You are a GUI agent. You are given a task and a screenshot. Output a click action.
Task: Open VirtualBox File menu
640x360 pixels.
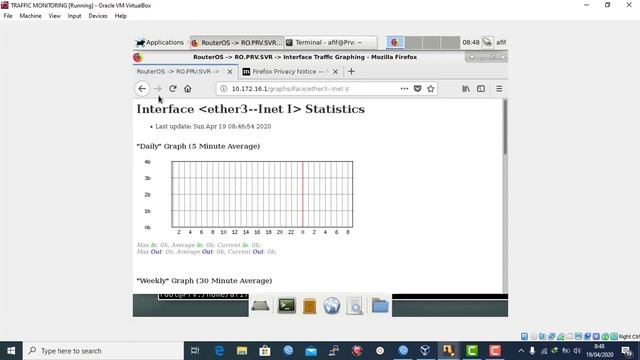8,16
